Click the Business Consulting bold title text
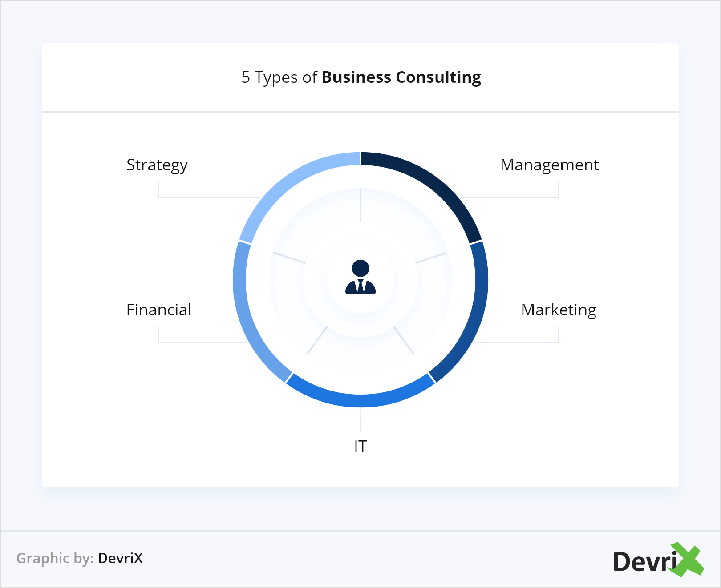This screenshot has height=588, width=721. click(x=401, y=77)
